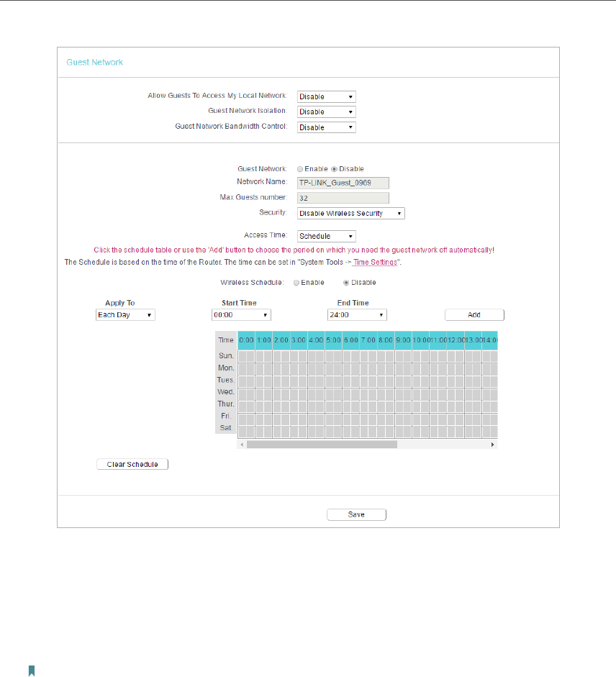Screen dimensions: 616x677
Task: Click the Thur. row label
Action: [226, 404]
